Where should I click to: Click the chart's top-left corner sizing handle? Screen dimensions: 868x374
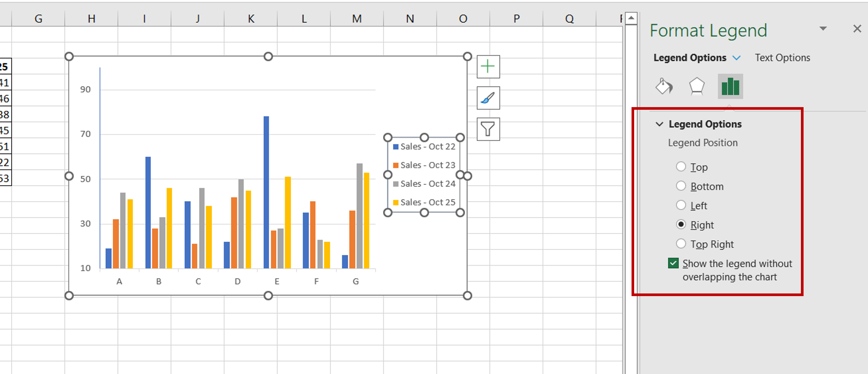point(69,56)
